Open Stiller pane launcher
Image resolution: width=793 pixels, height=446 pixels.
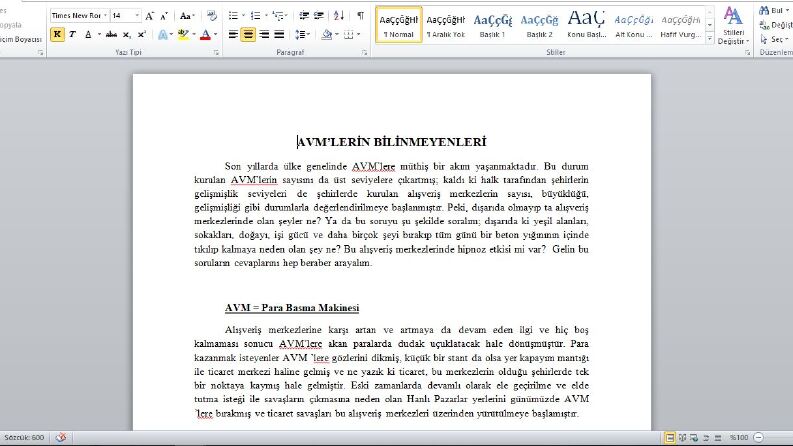pyautogui.click(x=747, y=52)
